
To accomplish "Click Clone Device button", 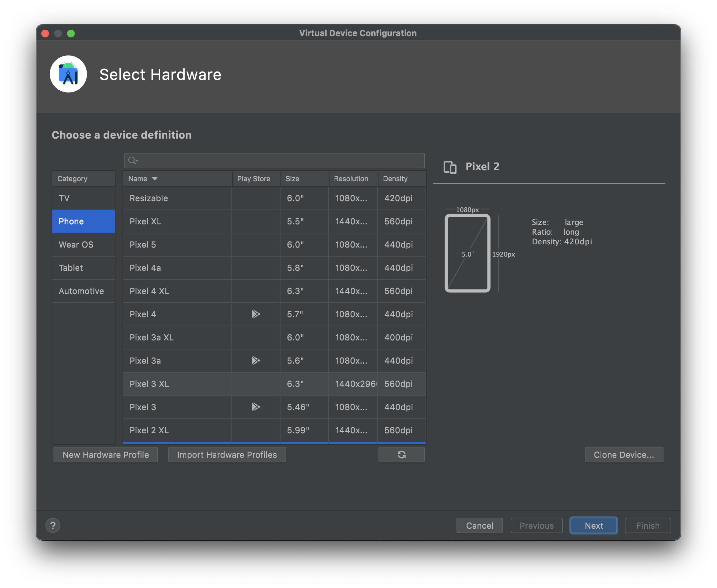I will 624,455.
